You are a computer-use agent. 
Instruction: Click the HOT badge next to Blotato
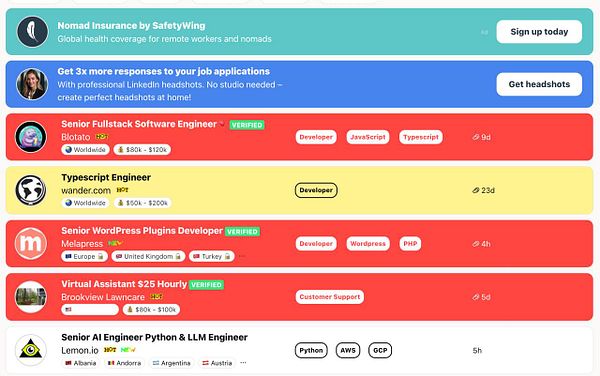(x=101, y=137)
